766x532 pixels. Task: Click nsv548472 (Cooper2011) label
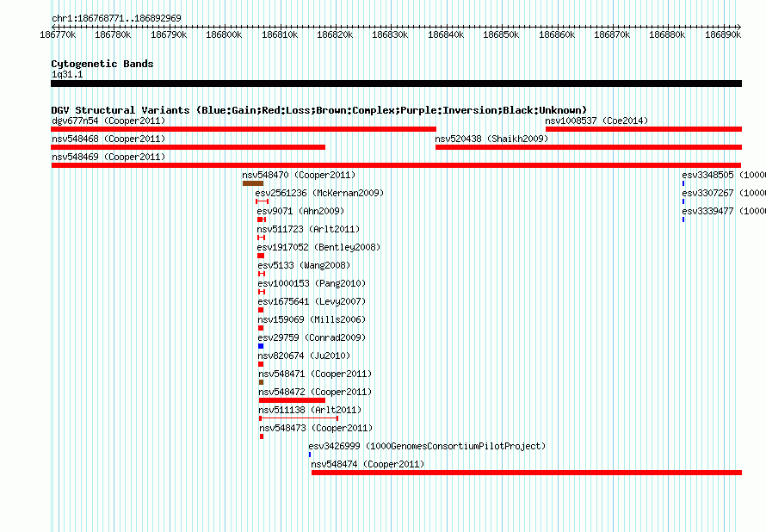pyautogui.click(x=315, y=392)
